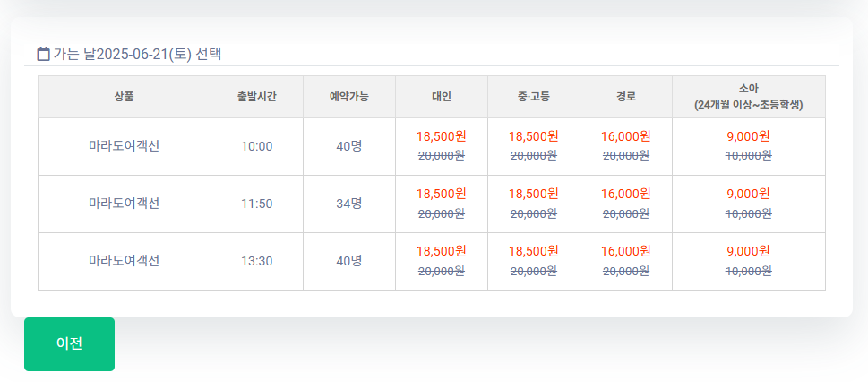
Task: Click 마라도여객선 in the 10:00 row
Action: pyautogui.click(x=124, y=147)
